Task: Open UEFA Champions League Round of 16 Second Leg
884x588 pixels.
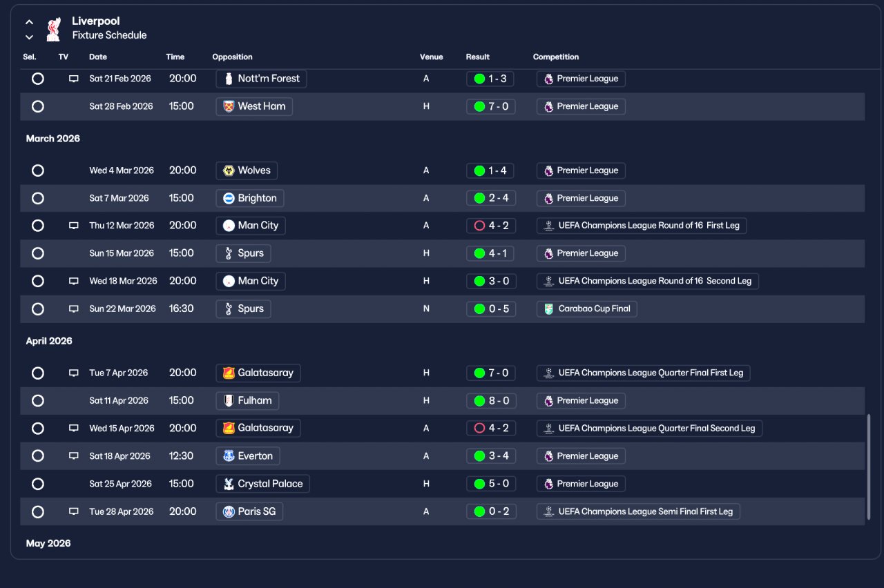Action: pos(648,281)
